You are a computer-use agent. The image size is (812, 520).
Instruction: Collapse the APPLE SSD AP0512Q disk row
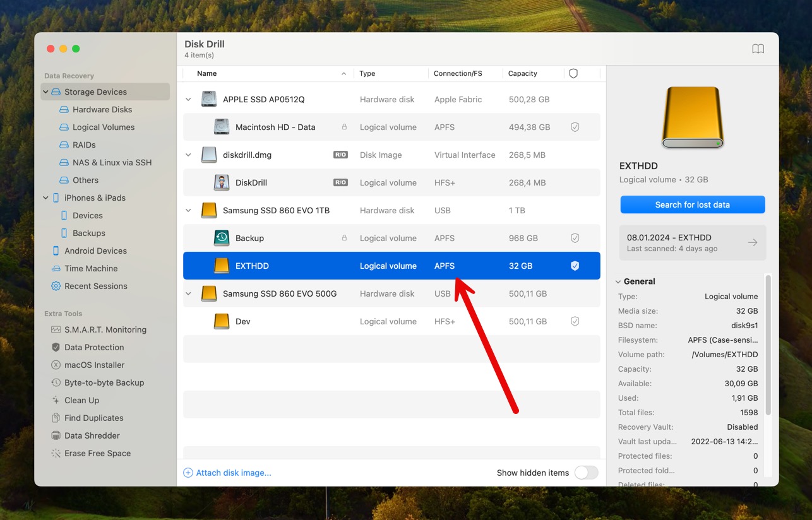[188, 100]
